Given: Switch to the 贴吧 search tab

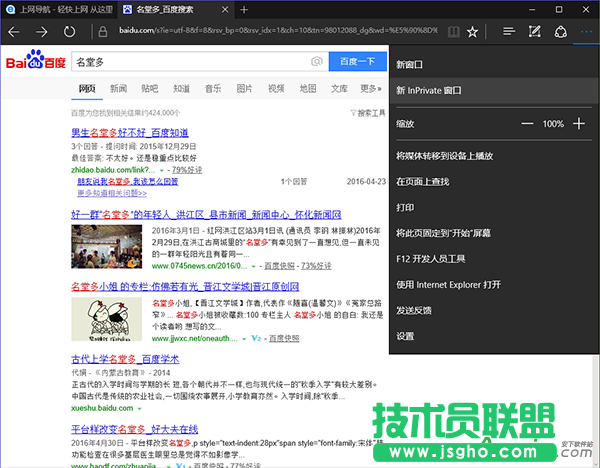Looking at the screenshot, I should pos(150,89).
